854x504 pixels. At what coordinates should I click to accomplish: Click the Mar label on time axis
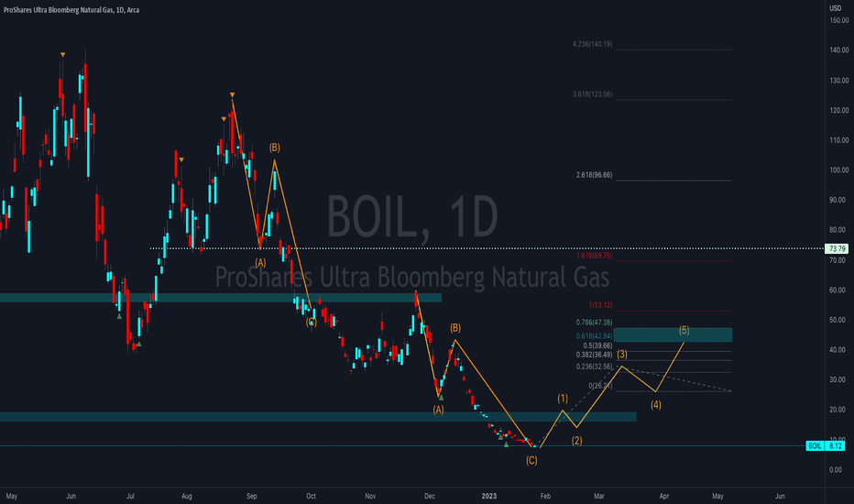click(x=599, y=496)
